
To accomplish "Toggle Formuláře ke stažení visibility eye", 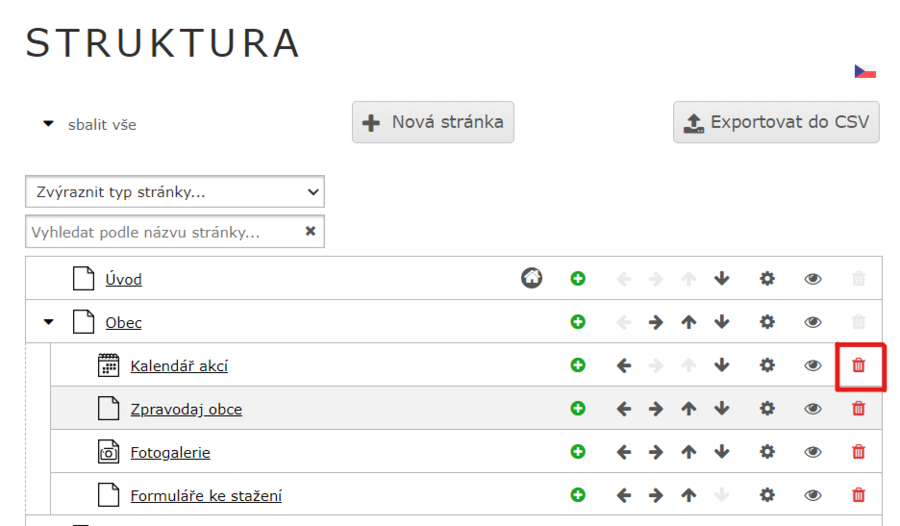I will [813, 495].
